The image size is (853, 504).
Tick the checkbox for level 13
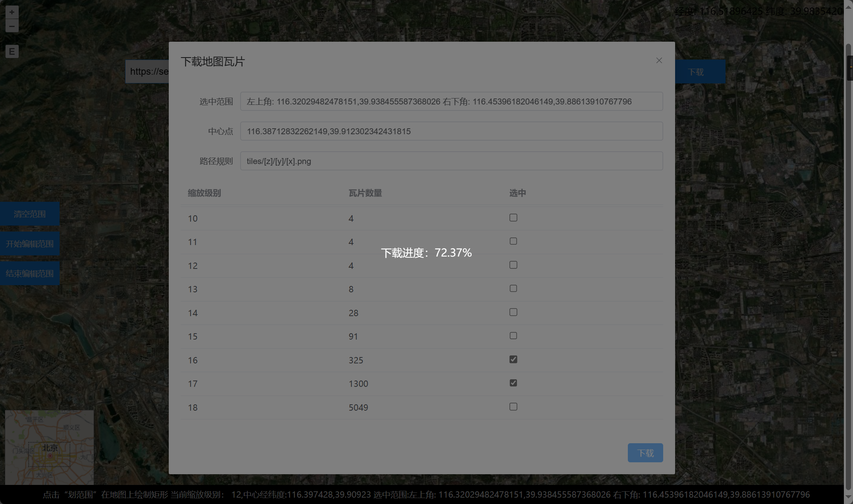[513, 289]
